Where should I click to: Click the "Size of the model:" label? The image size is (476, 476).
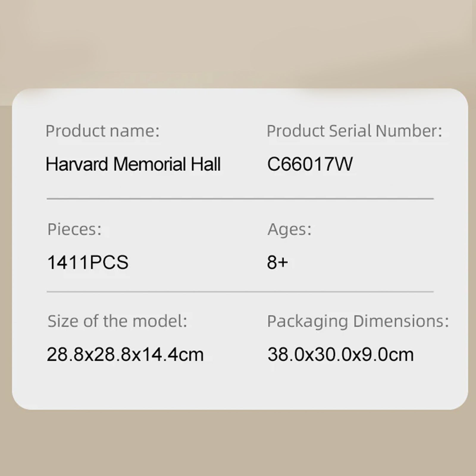118,321
